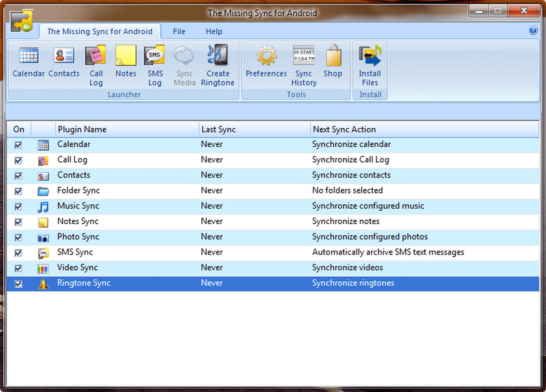Select the Photo Sync plugin name
This screenshot has width=546, height=392.
pos(78,237)
